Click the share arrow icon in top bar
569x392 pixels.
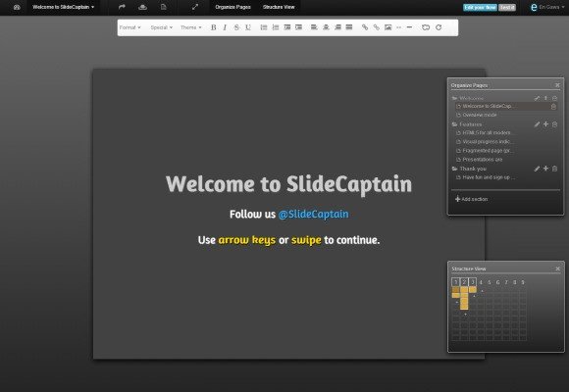click(122, 7)
